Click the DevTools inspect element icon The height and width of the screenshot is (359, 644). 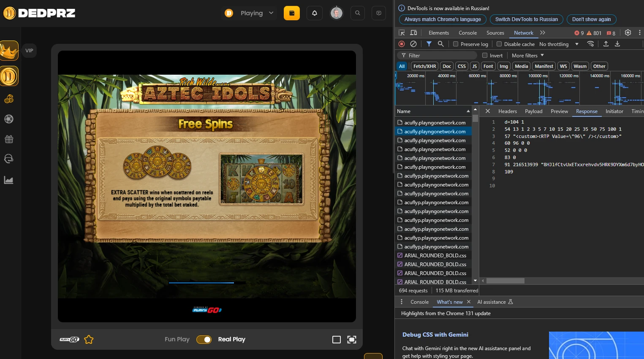click(x=402, y=32)
